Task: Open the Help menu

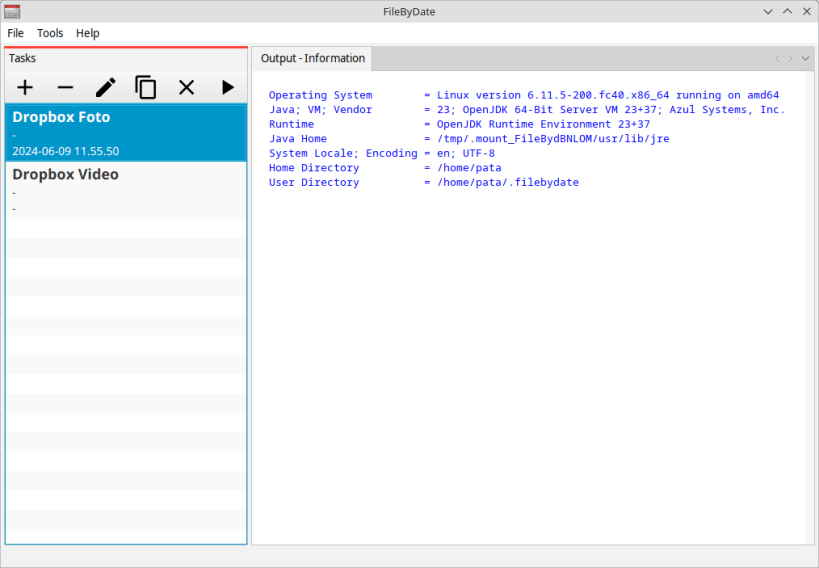Action: click(x=88, y=33)
